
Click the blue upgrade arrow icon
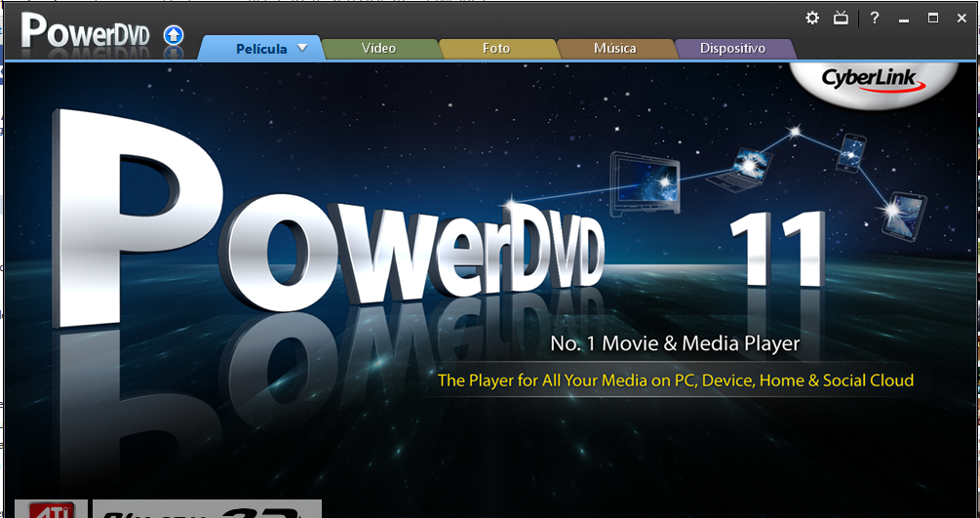(x=174, y=36)
